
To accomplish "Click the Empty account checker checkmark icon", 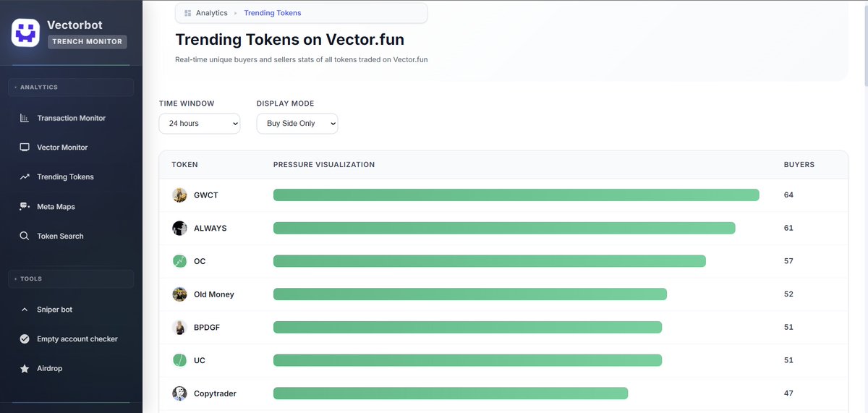I will pyautogui.click(x=24, y=339).
